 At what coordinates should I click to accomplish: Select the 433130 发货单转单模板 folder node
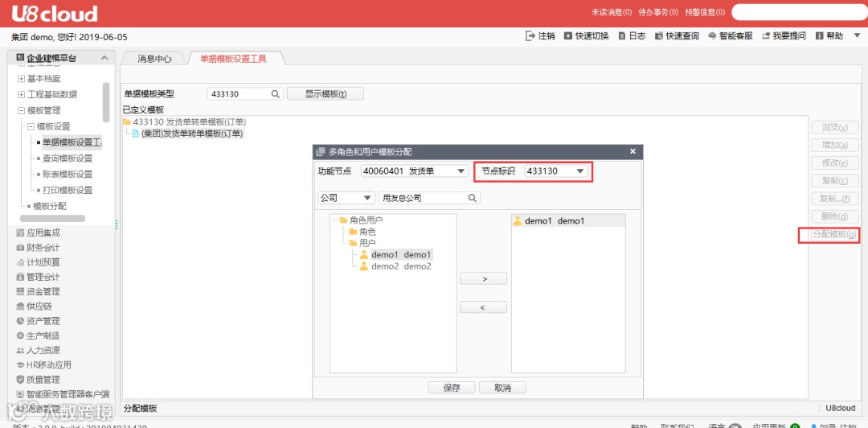[x=184, y=121]
